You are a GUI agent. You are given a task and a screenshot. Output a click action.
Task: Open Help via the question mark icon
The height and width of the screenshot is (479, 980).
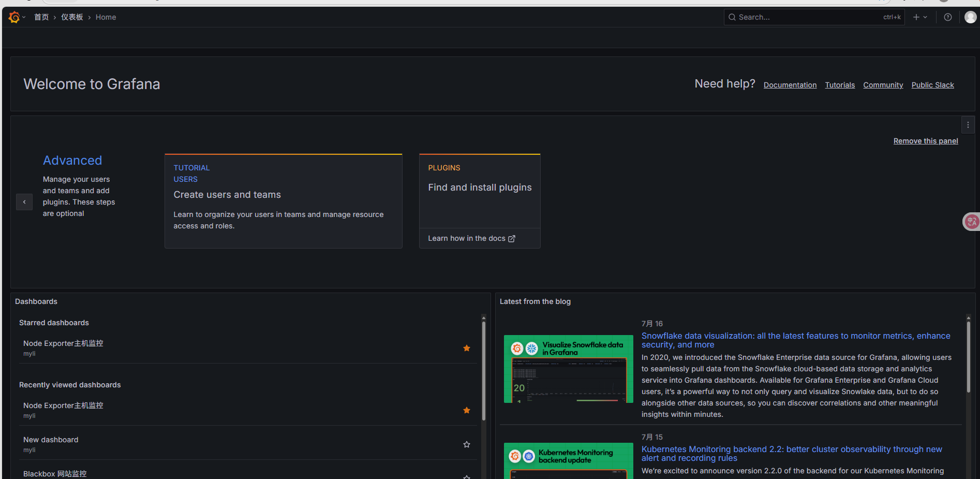(x=947, y=17)
